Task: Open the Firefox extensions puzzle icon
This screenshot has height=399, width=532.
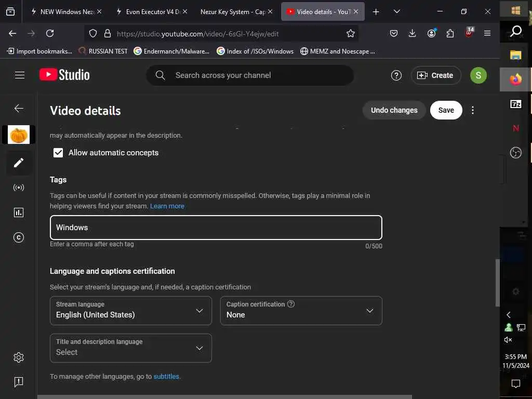Action: coord(450,33)
